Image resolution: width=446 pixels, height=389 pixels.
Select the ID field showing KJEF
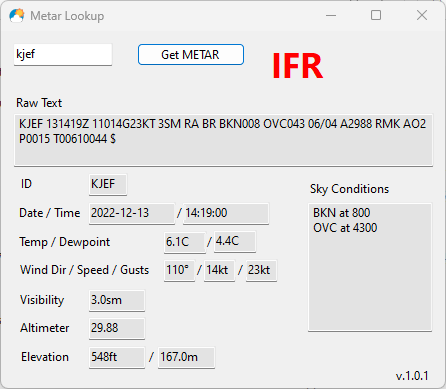pos(108,184)
